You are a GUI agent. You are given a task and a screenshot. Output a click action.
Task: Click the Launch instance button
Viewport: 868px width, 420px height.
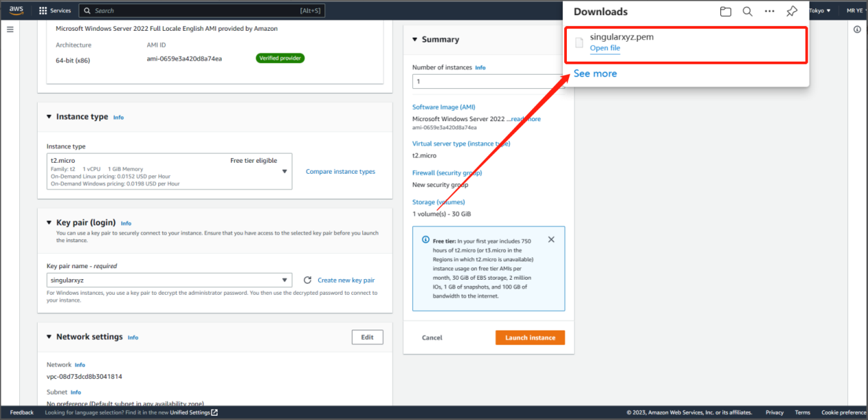(530, 338)
